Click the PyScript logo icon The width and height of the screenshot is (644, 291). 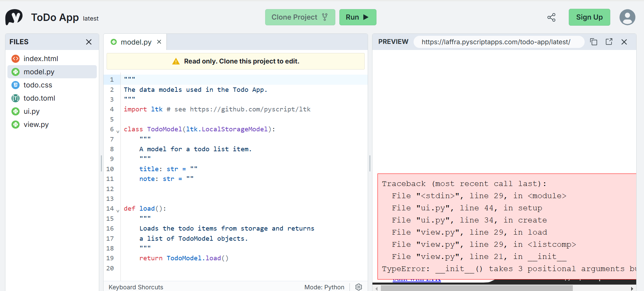[x=14, y=17]
